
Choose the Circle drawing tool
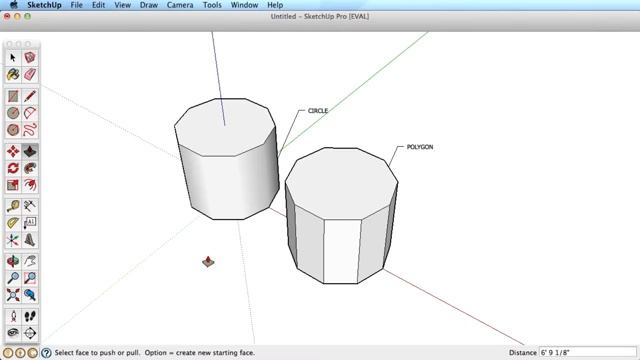pyautogui.click(x=13, y=113)
